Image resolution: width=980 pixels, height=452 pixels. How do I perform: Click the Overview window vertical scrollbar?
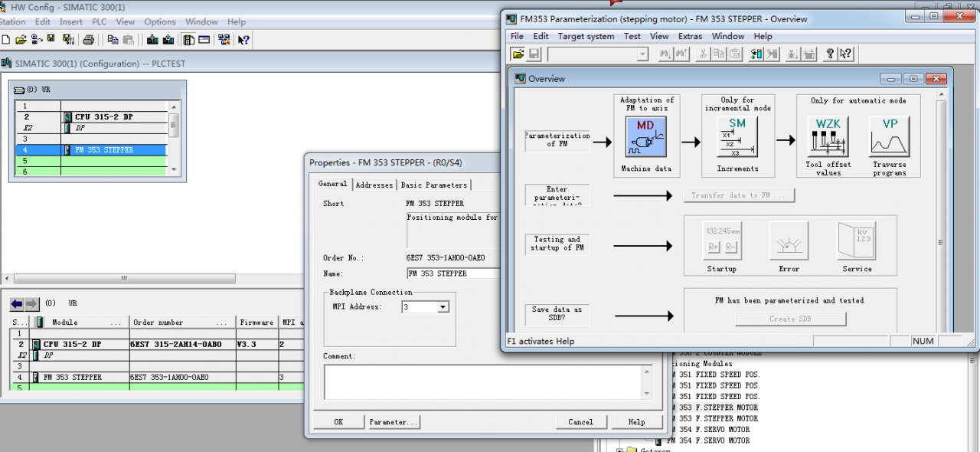pyautogui.click(x=939, y=212)
